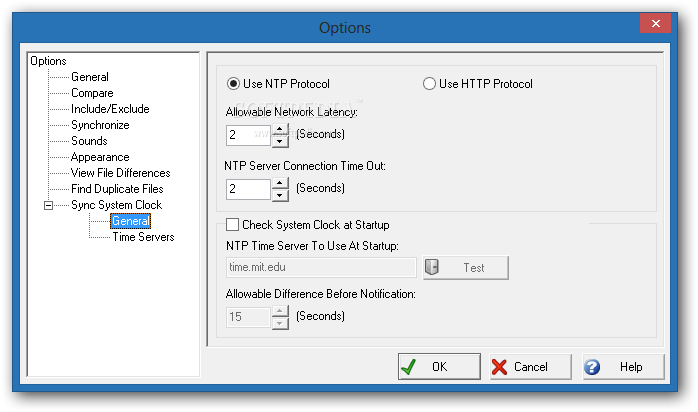Click the blue question mark Help icon

592,367
